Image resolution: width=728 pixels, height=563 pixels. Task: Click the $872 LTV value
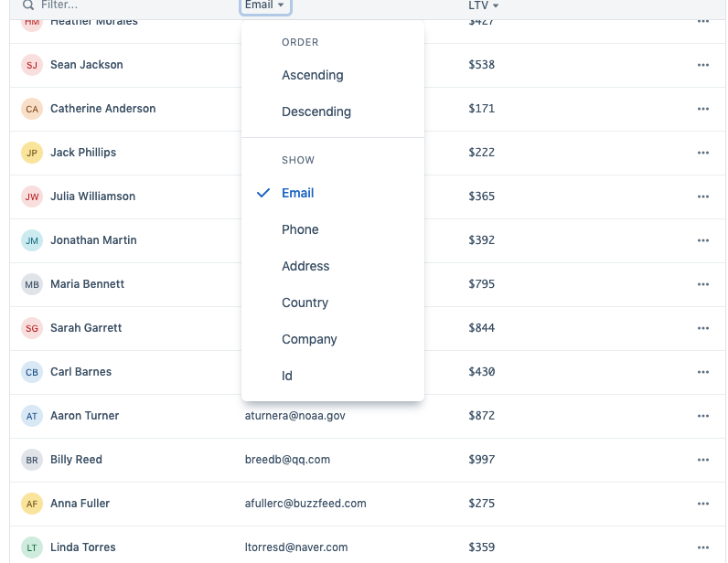(x=481, y=416)
